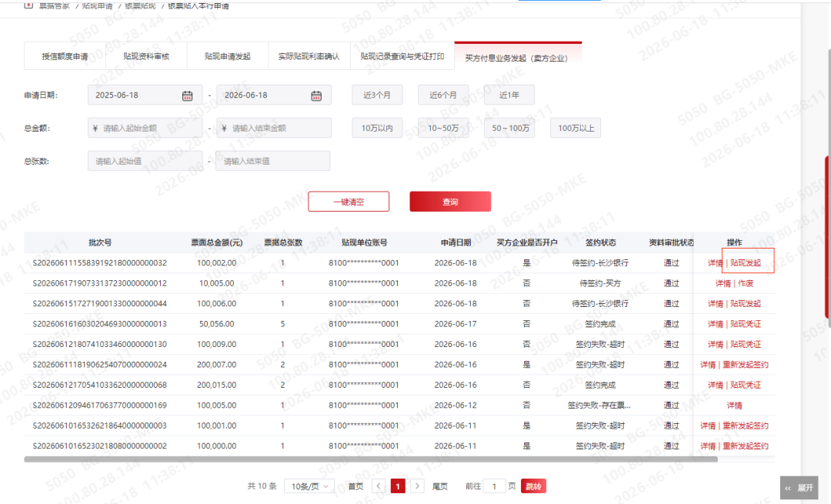The height and width of the screenshot is (504, 831).
Task: Click the 批次号 column header
Action: click(x=100, y=242)
